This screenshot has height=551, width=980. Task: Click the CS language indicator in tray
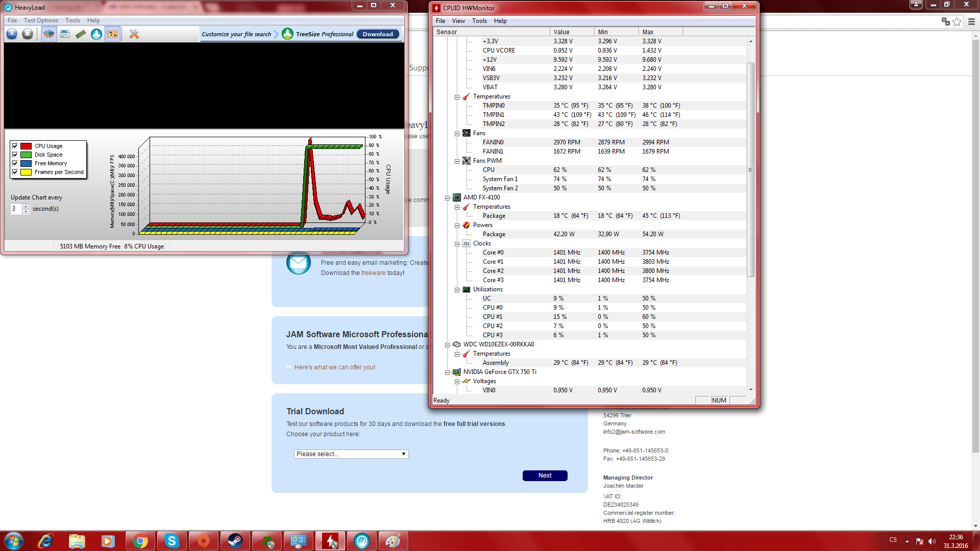tap(893, 540)
